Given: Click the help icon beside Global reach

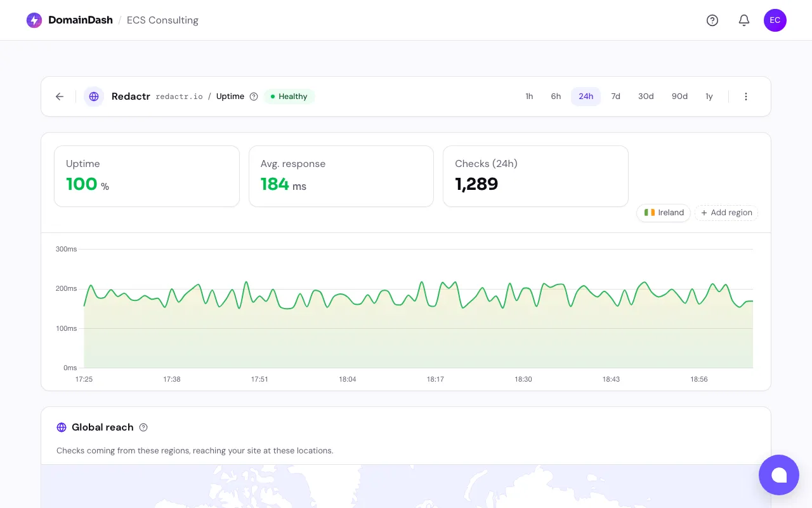Looking at the screenshot, I should (x=143, y=427).
